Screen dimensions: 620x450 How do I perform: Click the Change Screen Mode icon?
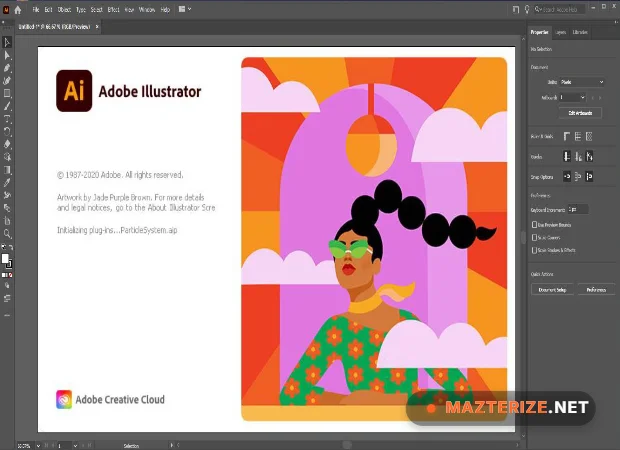click(7, 298)
